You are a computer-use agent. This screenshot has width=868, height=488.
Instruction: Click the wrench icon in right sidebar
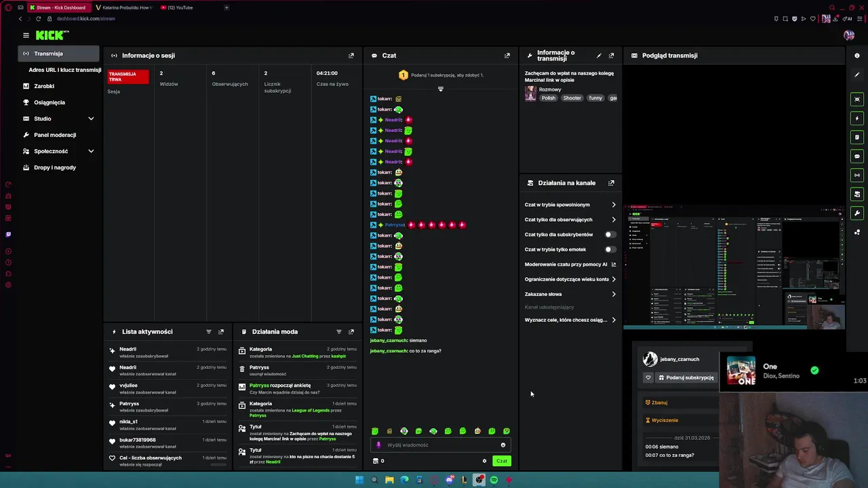tap(857, 213)
